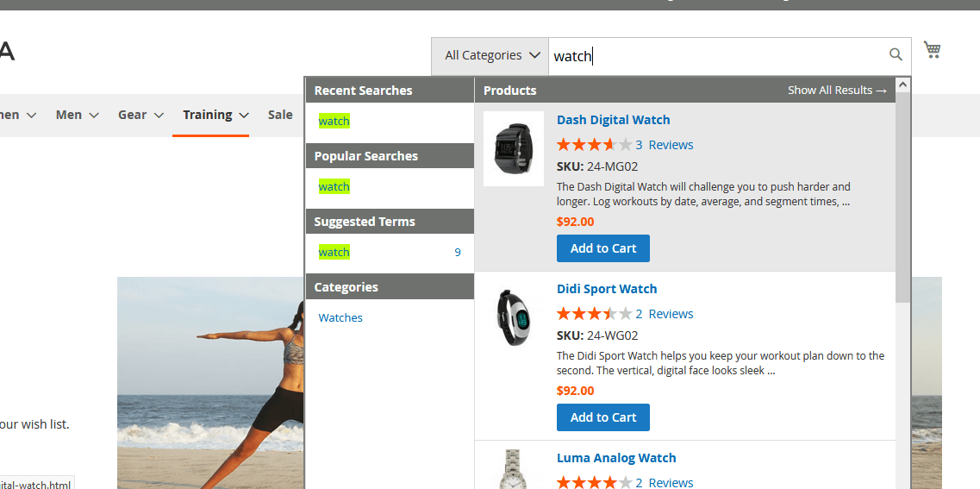The image size is (980, 489).
Task: Add Dash Digital Watch to cart
Action: (x=602, y=248)
